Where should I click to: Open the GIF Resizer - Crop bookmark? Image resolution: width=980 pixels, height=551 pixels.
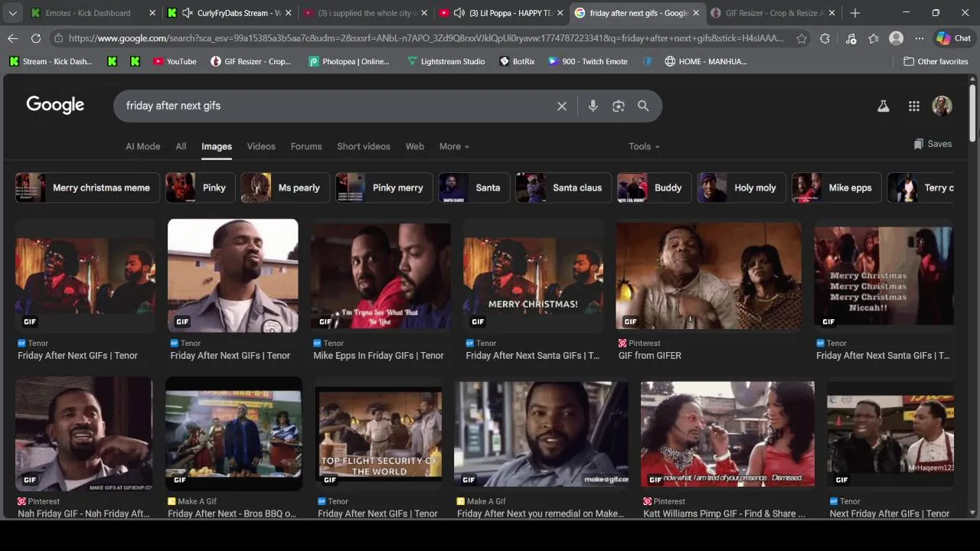[x=250, y=61]
